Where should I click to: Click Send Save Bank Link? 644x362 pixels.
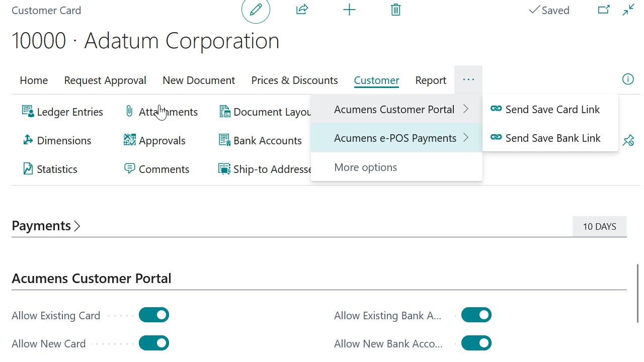click(x=552, y=138)
